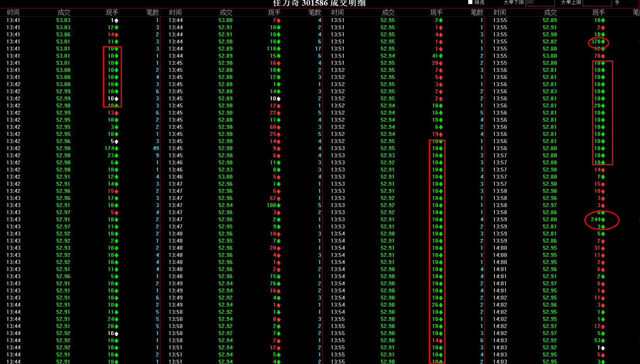Click the 76 volume entry at 13:49
The image size is (640, 364).
tap(275, 284)
